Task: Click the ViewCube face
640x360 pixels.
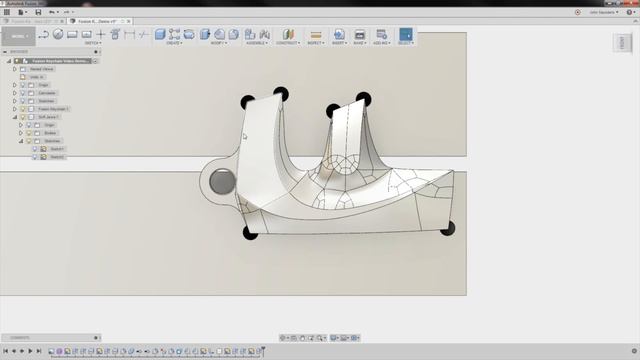Action: coord(622,43)
